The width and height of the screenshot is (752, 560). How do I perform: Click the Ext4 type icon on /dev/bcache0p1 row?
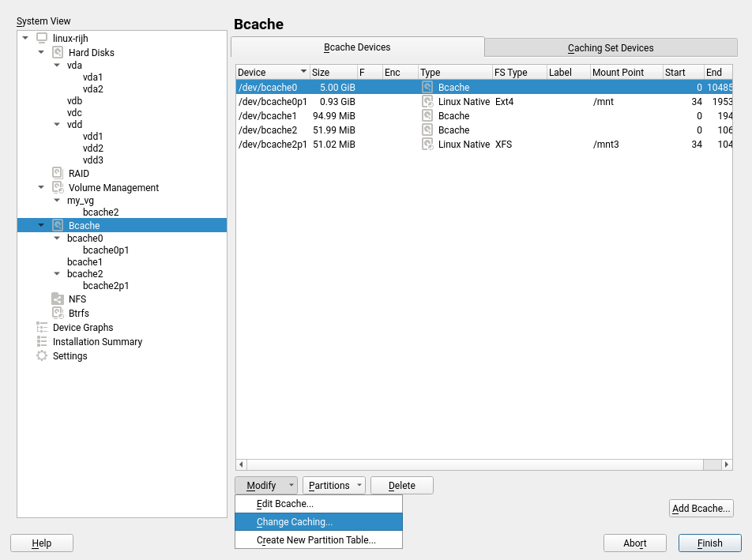(427, 101)
